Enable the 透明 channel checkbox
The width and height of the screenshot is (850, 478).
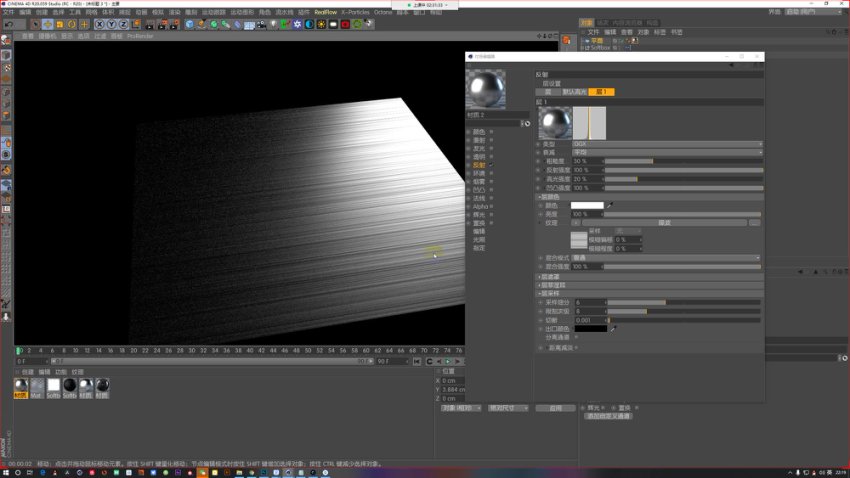coord(492,157)
